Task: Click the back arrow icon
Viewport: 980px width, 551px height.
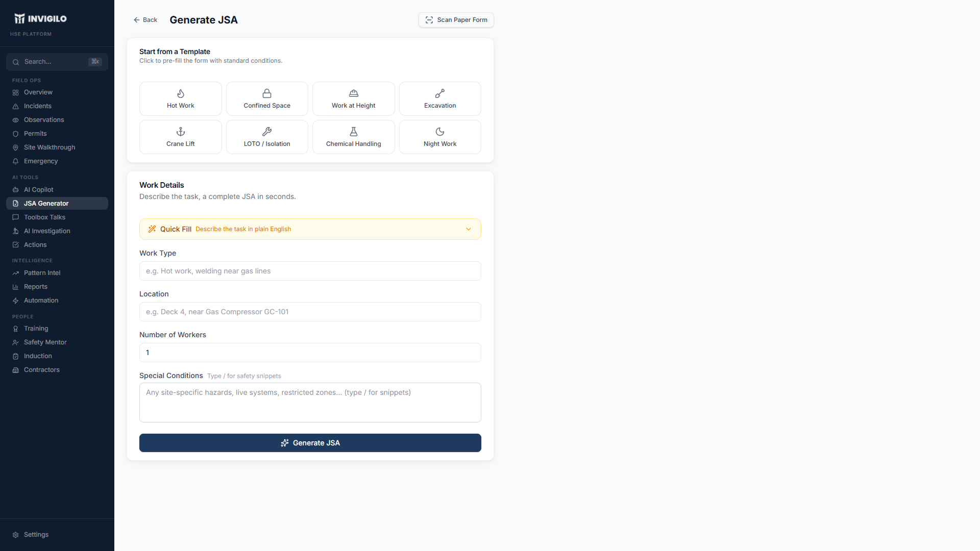Action: pos(137,20)
